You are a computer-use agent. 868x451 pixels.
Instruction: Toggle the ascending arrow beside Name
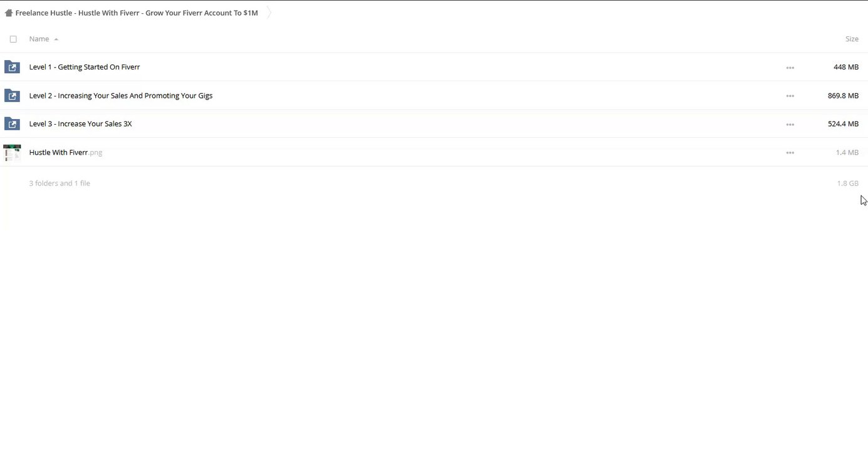pyautogui.click(x=56, y=39)
